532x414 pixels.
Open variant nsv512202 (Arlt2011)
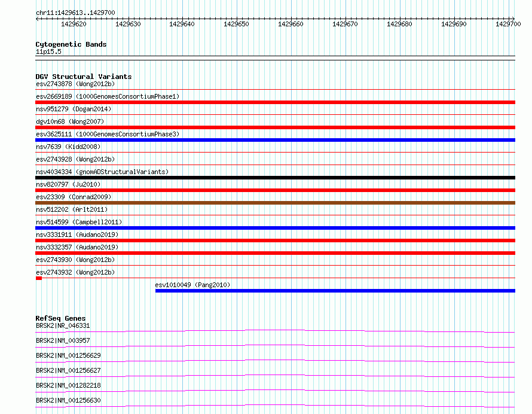(72, 209)
